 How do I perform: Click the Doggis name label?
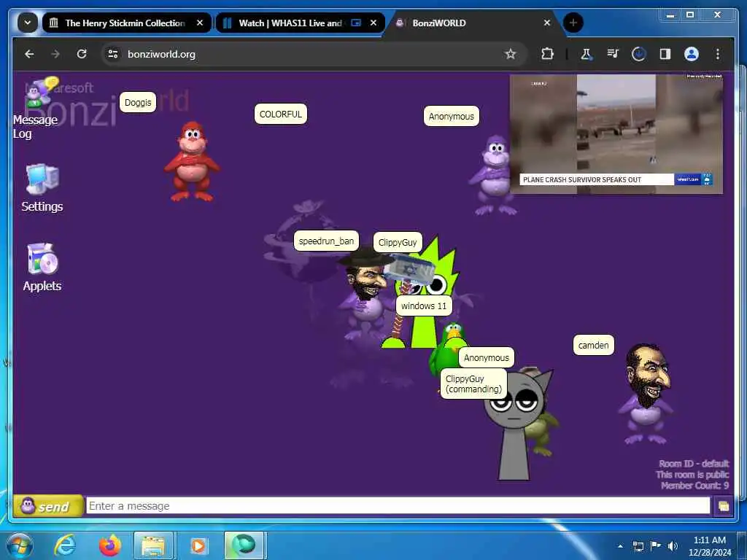pos(138,102)
